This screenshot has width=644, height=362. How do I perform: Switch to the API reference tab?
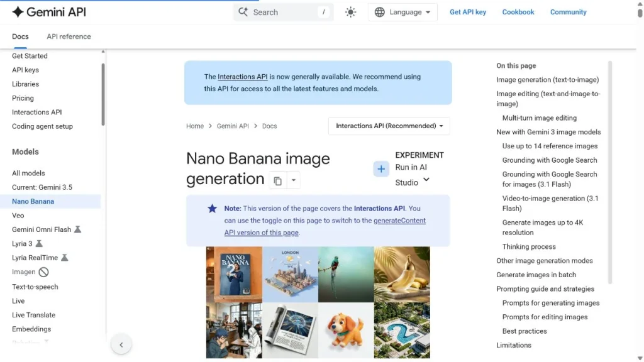pos(69,36)
